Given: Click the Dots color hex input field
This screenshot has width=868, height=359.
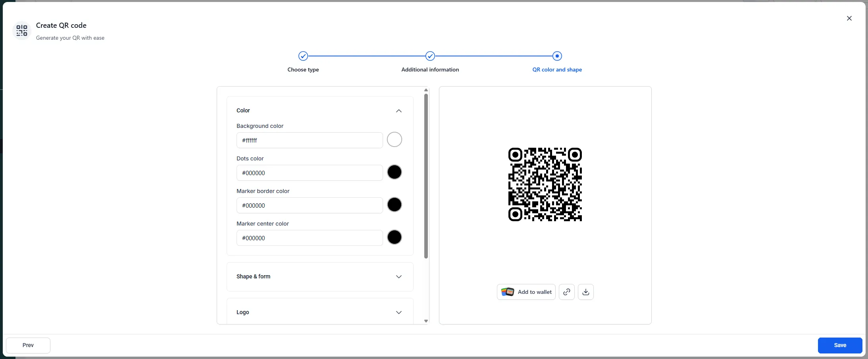Looking at the screenshot, I should pos(310,173).
